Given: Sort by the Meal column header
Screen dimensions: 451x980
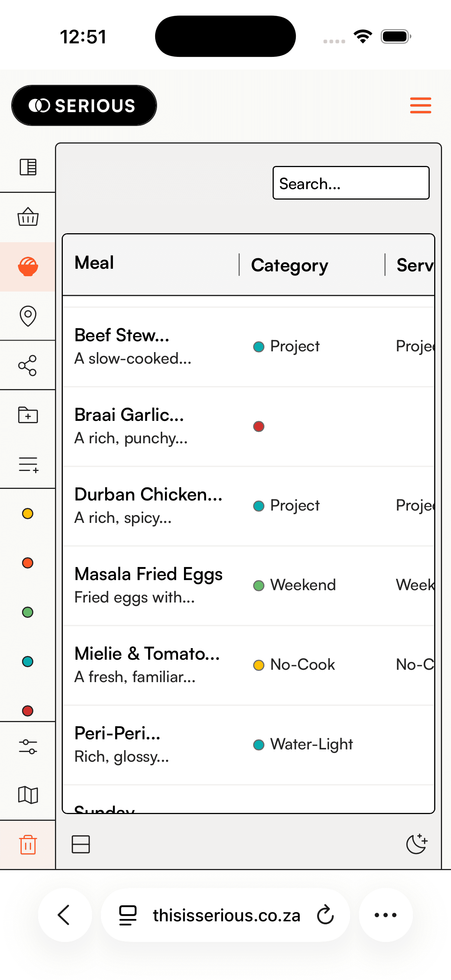Looking at the screenshot, I should 94,262.
